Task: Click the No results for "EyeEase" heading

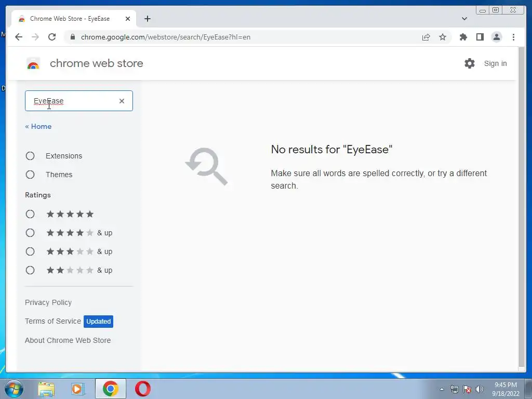Action: click(331, 149)
